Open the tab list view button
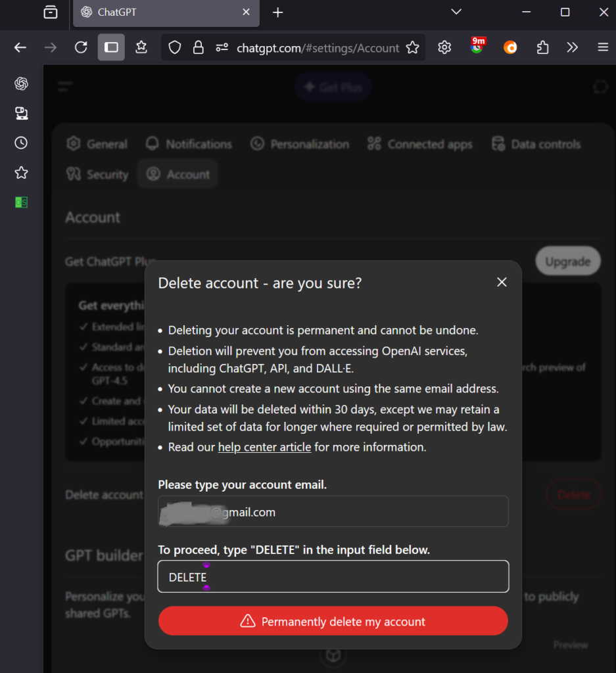The width and height of the screenshot is (616, 673). click(x=50, y=12)
